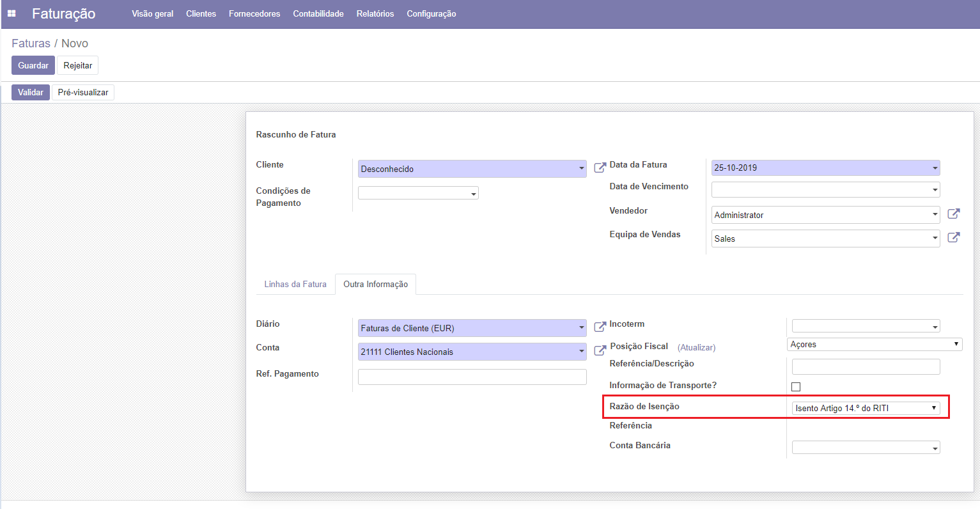Viewport: 980px width, 509px height.
Task: Open the apps grid menu icon
Action: click(x=12, y=13)
